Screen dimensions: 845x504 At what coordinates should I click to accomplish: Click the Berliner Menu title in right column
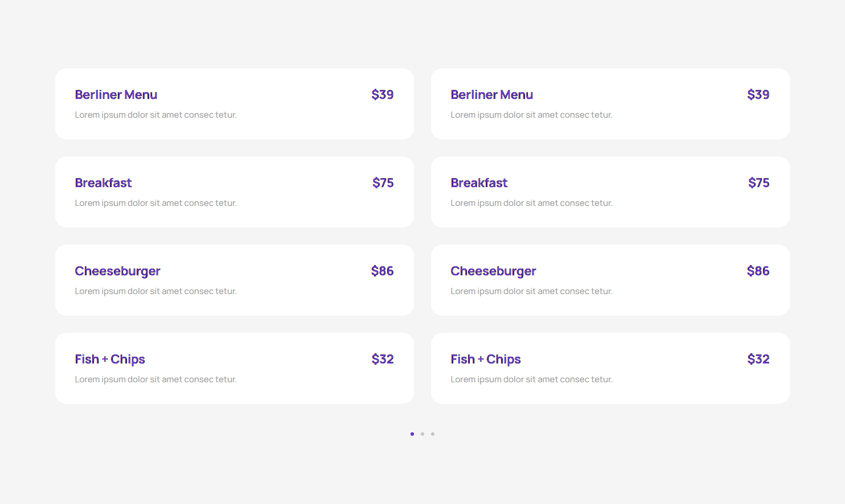(492, 95)
